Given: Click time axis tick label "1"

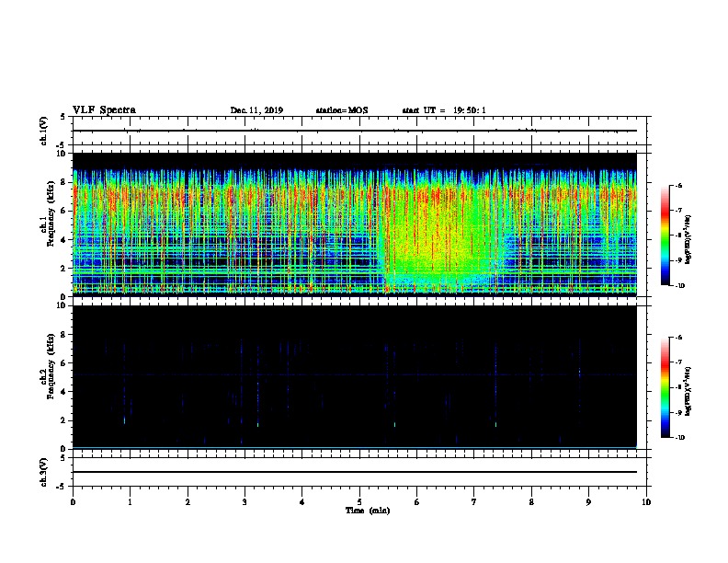Looking at the screenshot, I should (131, 501).
